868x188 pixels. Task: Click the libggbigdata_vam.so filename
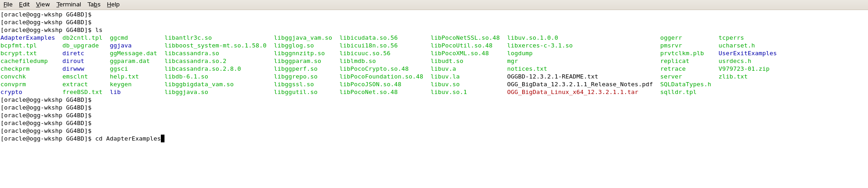(199, 84)
